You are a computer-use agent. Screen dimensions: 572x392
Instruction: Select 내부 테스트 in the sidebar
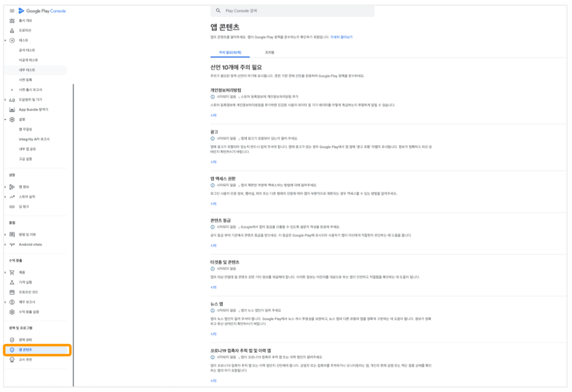27,70
